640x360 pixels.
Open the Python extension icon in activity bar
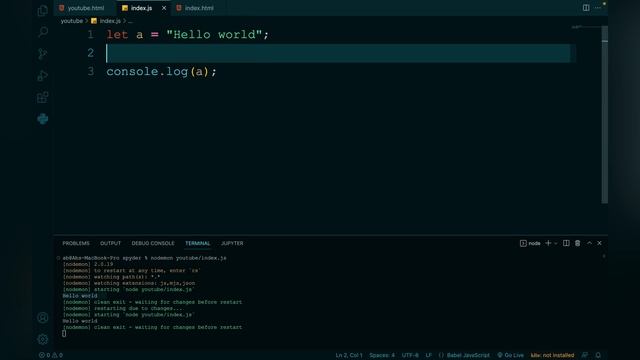coord(42,119)
